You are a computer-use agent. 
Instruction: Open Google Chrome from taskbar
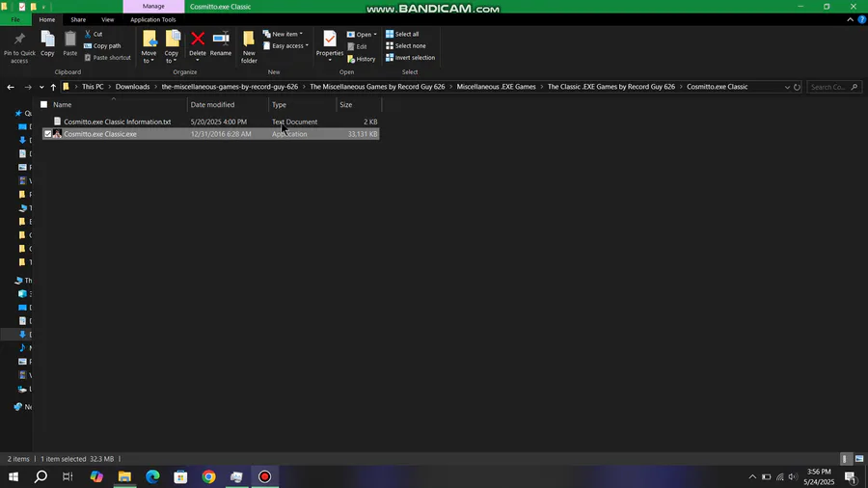click(x=208, y=476)
